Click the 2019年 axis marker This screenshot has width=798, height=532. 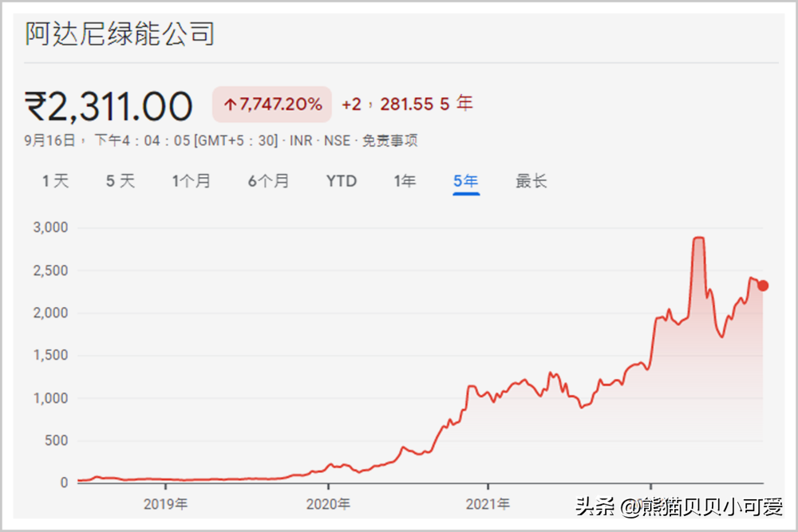165,504
